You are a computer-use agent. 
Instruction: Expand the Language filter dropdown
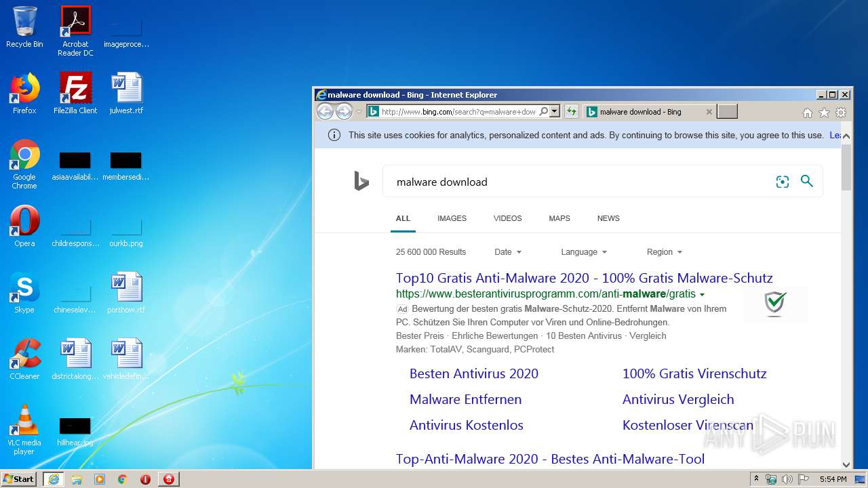pyautogui.click(x=584, y=251)
